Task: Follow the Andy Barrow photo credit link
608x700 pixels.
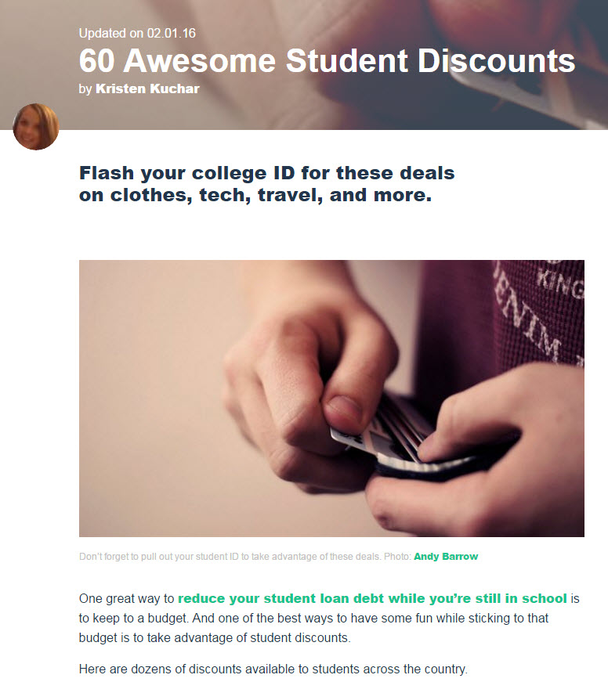Action: tap(445, 557)
